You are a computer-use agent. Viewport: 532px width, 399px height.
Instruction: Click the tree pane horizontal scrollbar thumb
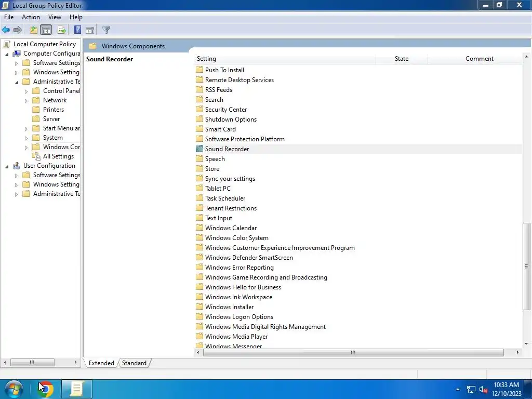point(32,362)
